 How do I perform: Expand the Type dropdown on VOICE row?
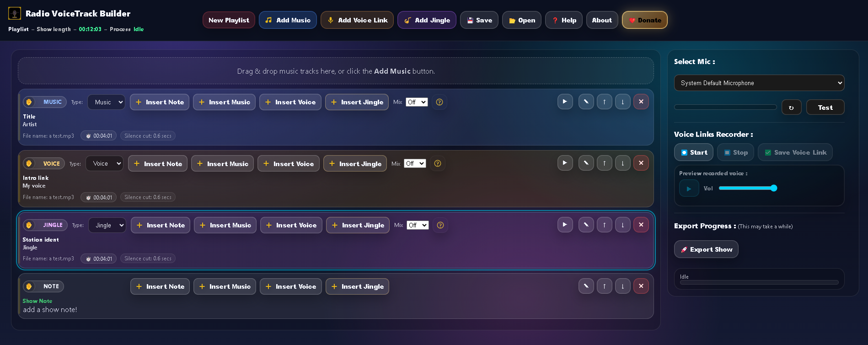(105, 163)
